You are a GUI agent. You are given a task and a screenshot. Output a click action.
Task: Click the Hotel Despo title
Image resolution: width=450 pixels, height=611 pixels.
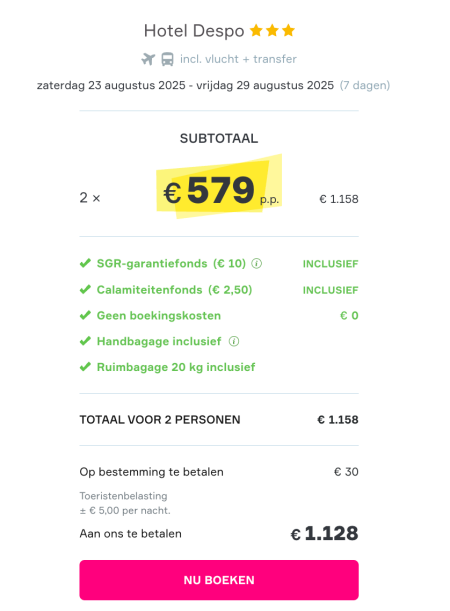tap(194, 31)
